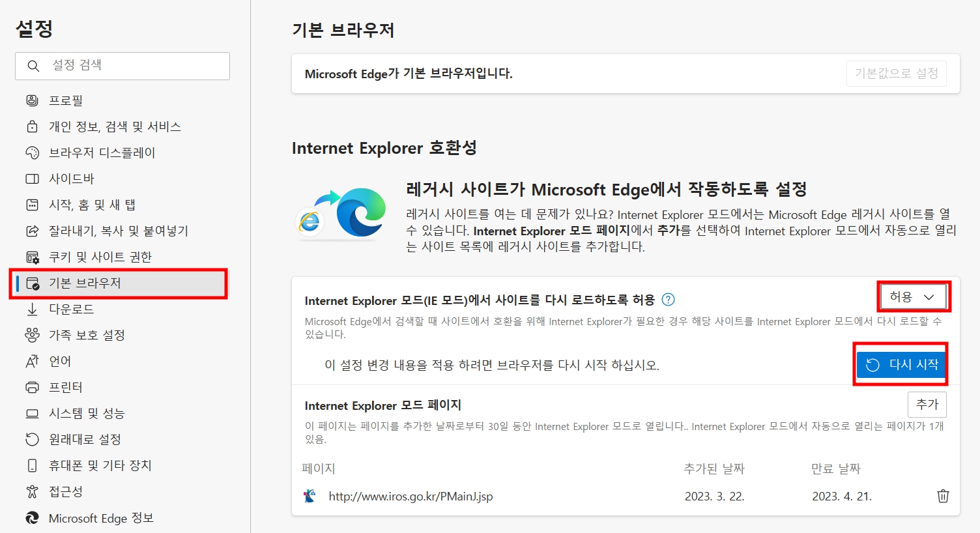Click the family safety icon
980x533 pixels.
coord(32,335)
